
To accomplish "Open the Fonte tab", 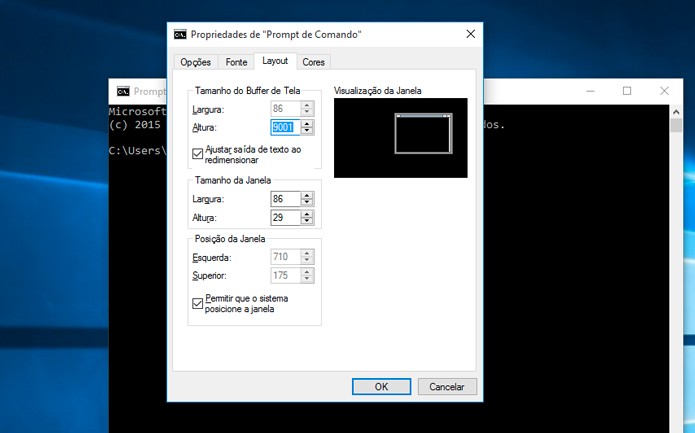I will tap(236, 62).
